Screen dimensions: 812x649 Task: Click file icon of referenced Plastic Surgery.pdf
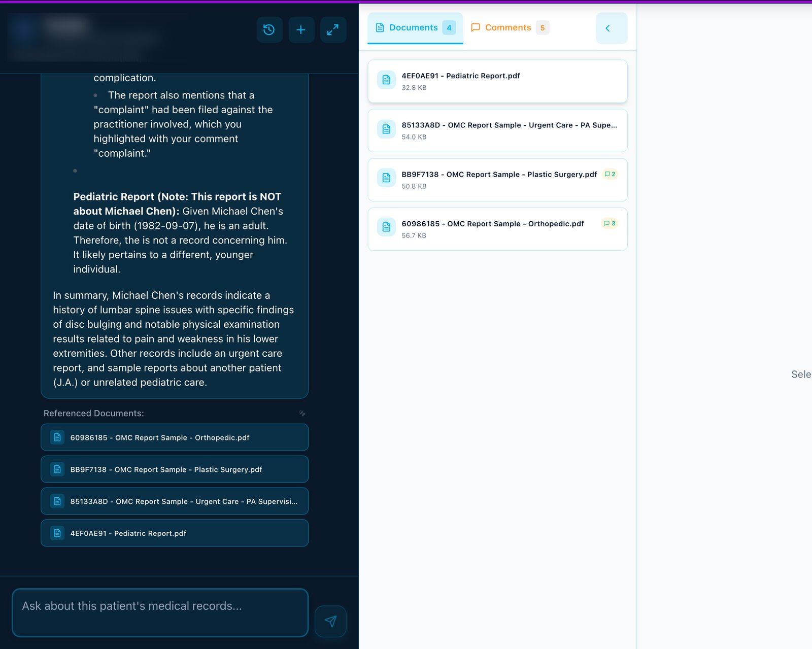pos(57,469)
